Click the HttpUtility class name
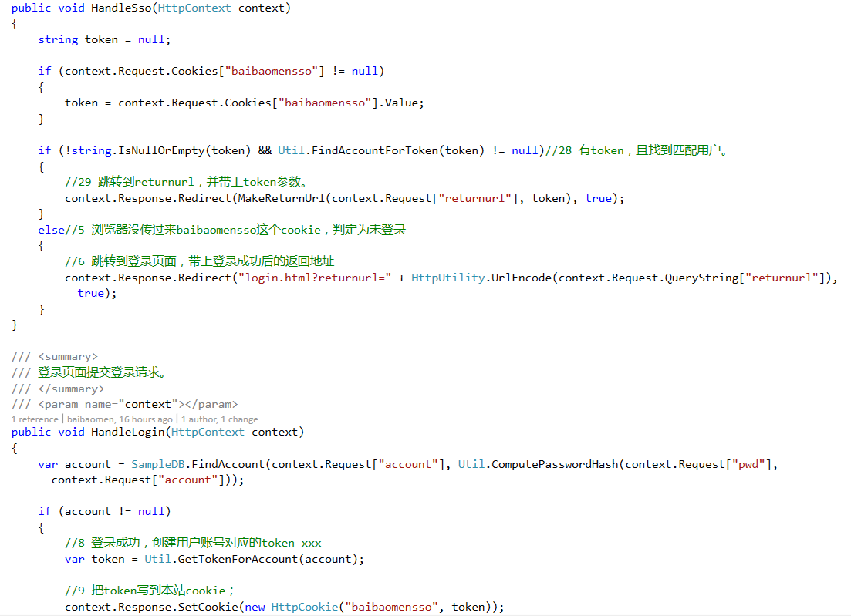 click(x=449, y=278)
